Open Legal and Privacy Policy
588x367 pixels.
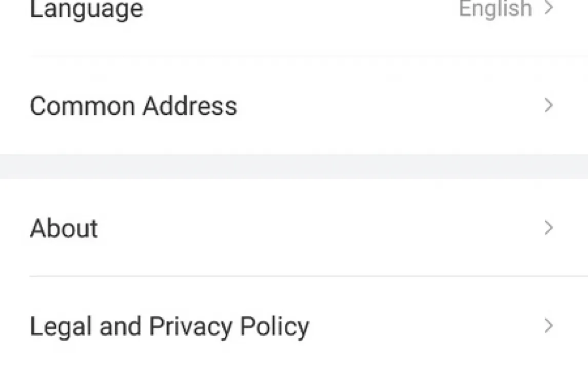(x=169, y=327)
